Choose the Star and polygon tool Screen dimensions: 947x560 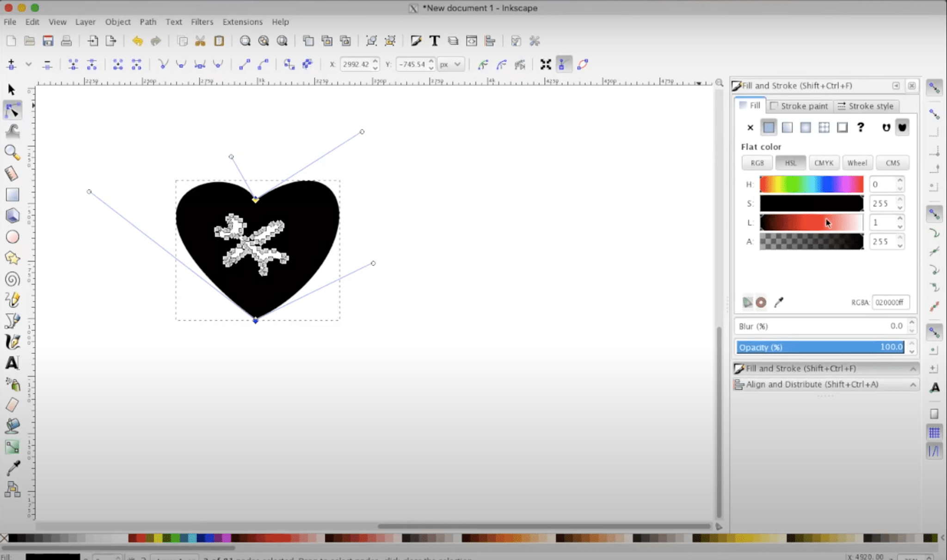pyautogui.click(x=12, y=258)
